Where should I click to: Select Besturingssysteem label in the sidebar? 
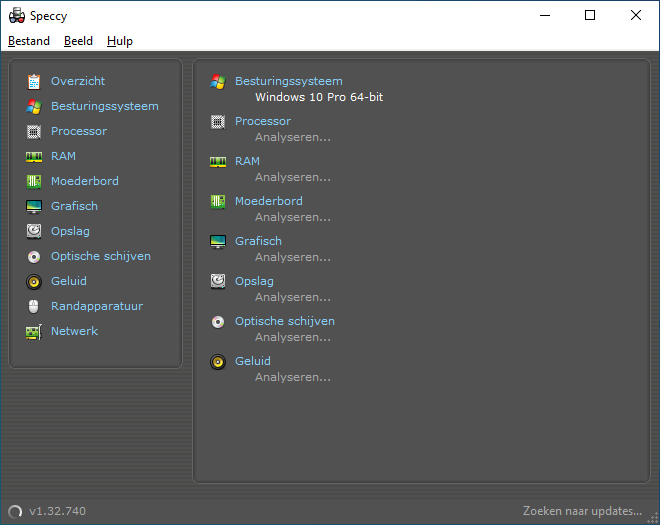tap(104, 106)
